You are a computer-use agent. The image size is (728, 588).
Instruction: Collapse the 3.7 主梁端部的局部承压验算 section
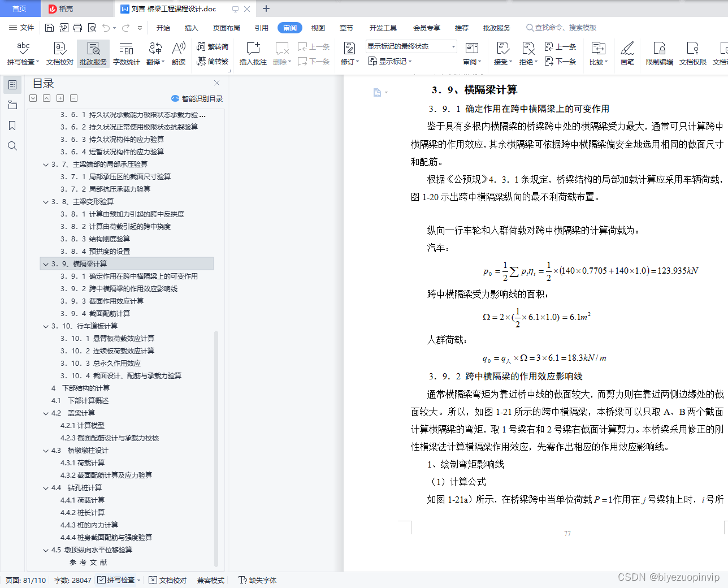pos(46,165)
